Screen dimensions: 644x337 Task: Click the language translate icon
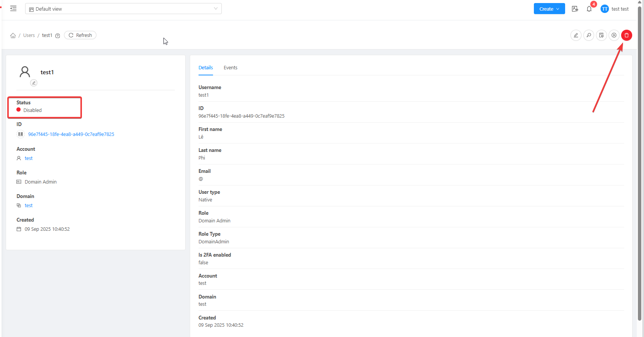tap(575, 9)
